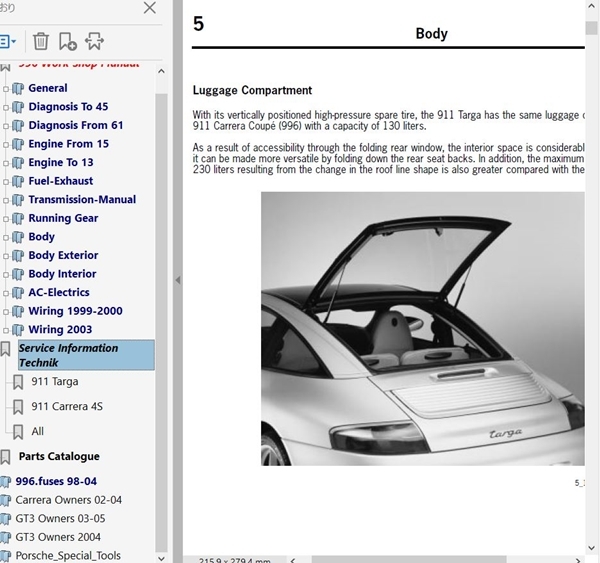
Task: Open the General bookmark
Action: 48,88
